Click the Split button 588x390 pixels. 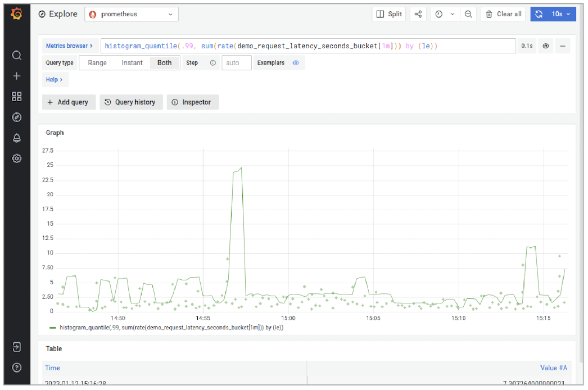point(389,14)
